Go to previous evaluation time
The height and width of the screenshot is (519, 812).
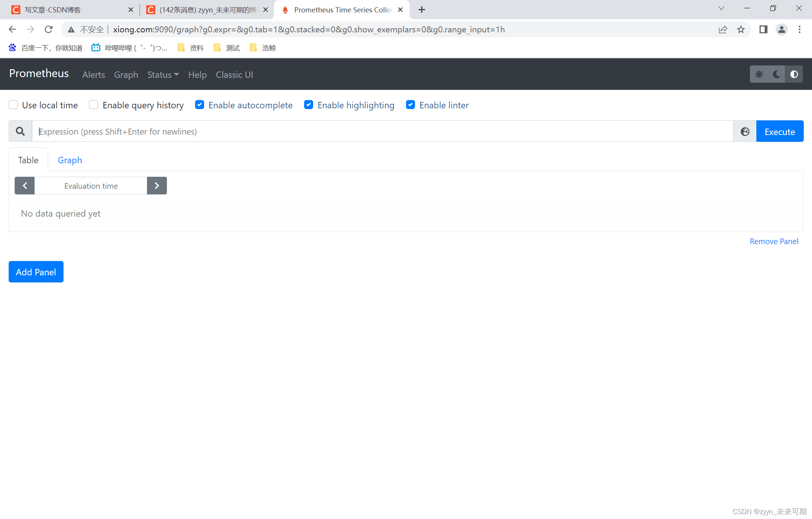25,186
